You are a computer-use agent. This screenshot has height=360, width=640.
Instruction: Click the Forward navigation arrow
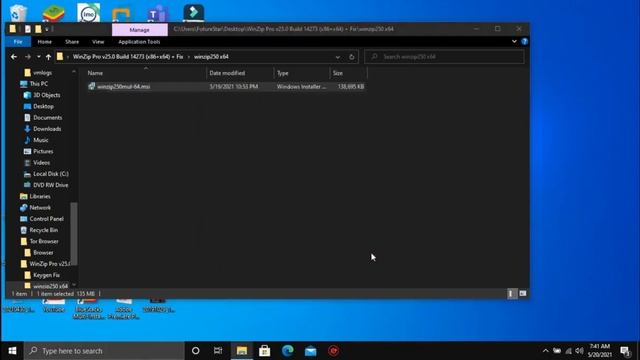pyautogui.click(x=28, y=57)
